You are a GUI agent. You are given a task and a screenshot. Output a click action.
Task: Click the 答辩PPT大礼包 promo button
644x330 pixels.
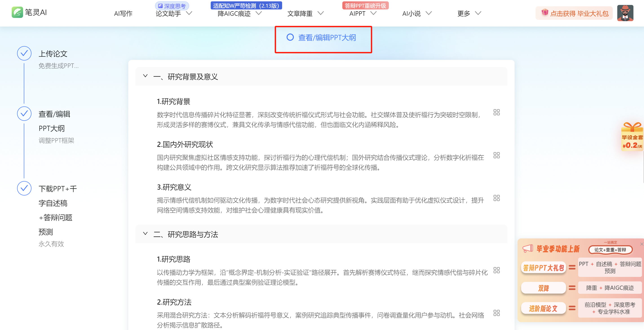tap(543, 268)
